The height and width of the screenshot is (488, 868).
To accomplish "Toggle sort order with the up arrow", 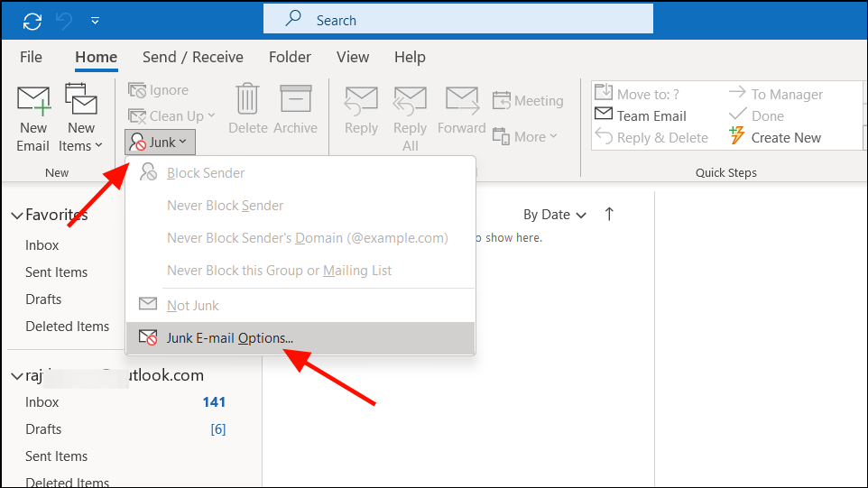I will tap(609, 214).
